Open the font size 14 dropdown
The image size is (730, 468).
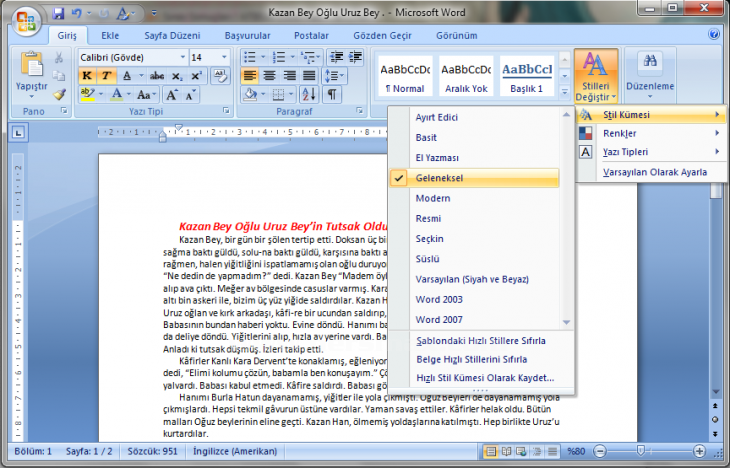tap(224, 57)
